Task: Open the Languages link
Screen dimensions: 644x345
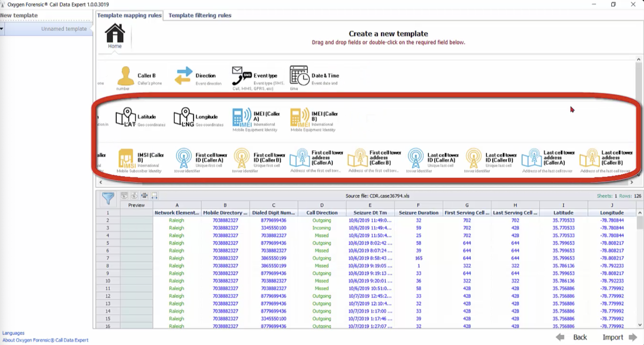Action: coord(13,333)
